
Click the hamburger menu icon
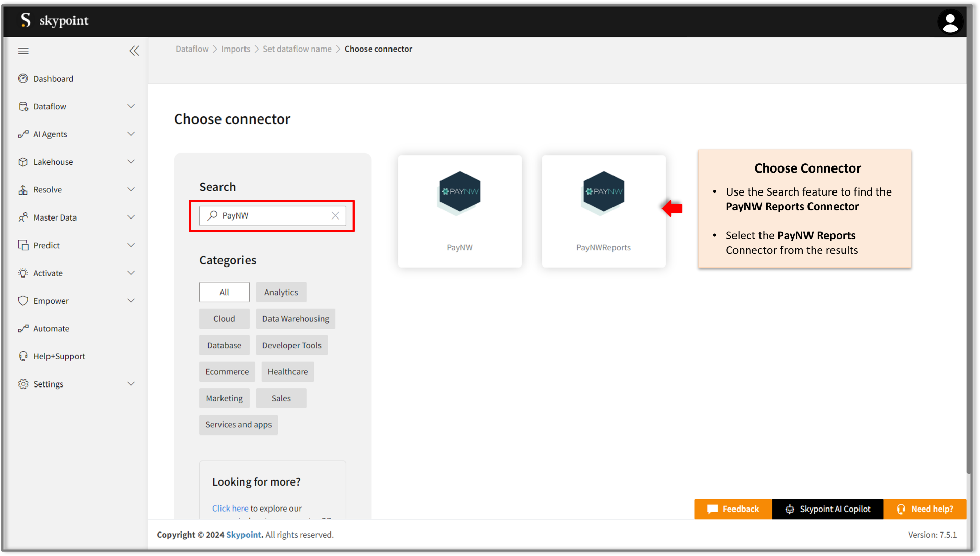(23, 51)
